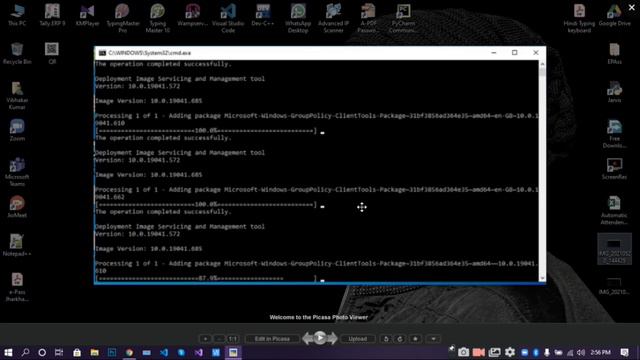Click the Edit in Picasa button
Screen dimensions: 640x360
(272, 339)
